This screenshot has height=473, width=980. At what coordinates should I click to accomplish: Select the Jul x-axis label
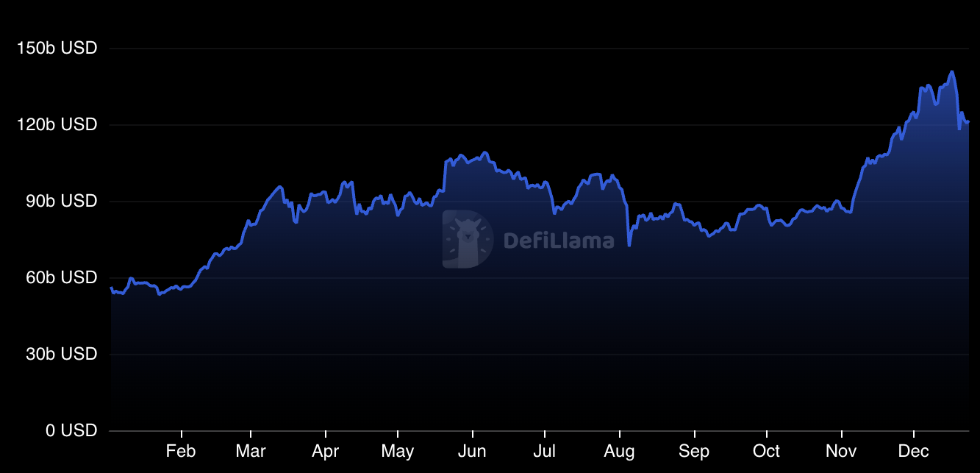[544, 452]
